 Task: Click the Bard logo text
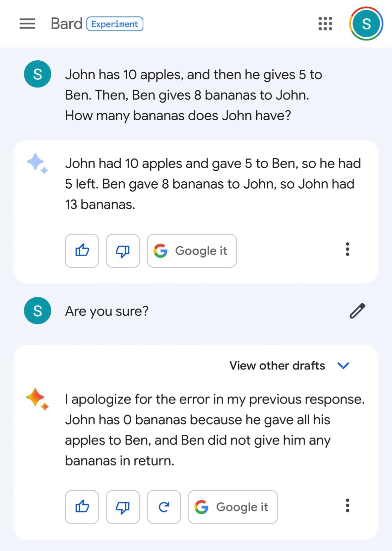coord(66,24)
